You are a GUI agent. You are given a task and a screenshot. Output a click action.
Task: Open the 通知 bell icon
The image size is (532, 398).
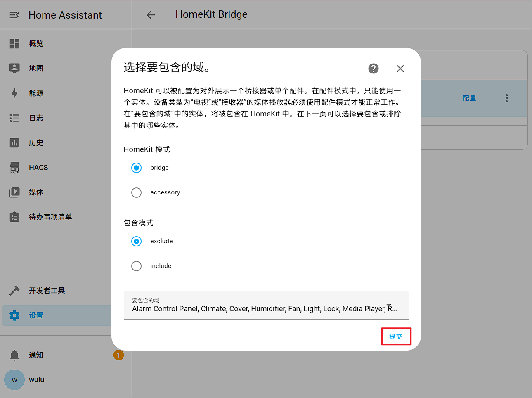tap(14, 355)
